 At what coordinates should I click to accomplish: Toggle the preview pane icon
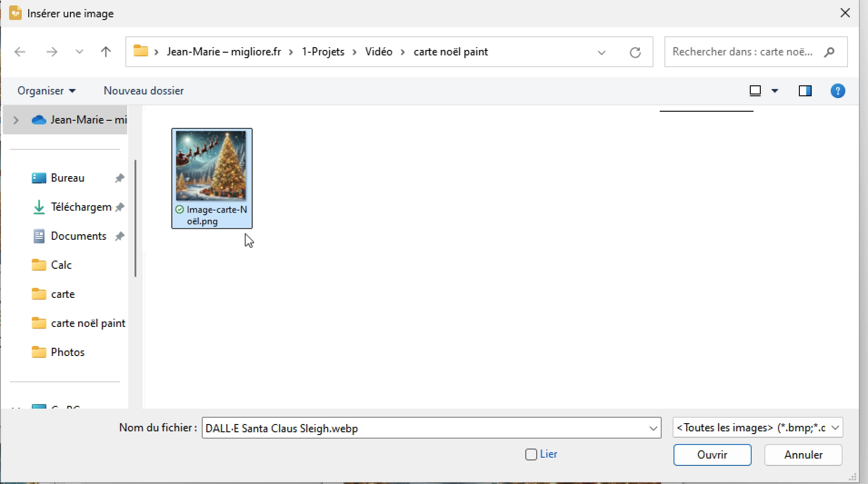pyautogui.click(x=805, y=91)
